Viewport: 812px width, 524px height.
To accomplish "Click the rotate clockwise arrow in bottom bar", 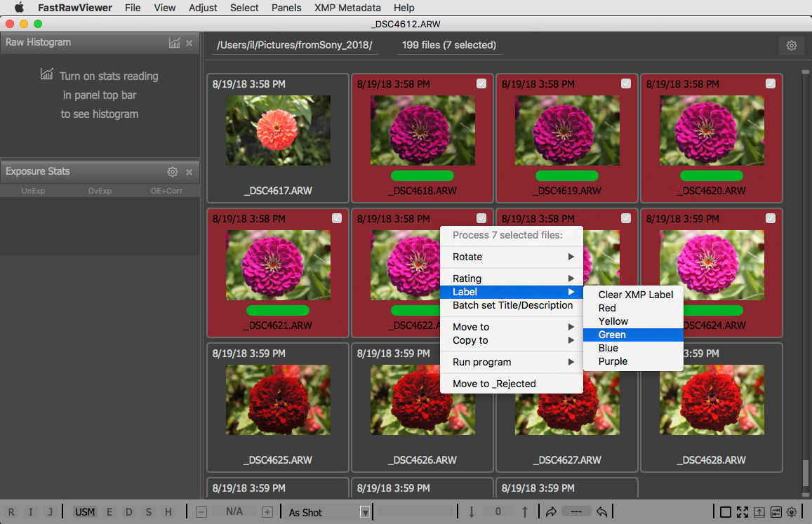I will click(550, 512).
